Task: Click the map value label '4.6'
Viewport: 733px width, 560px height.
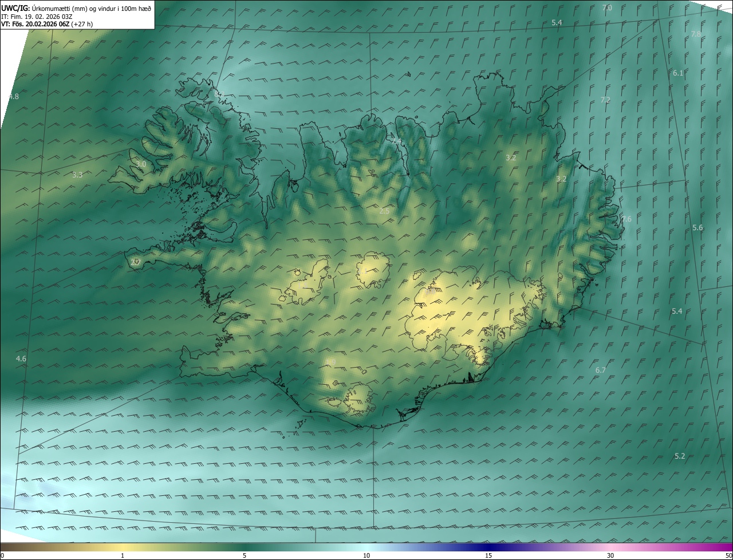Action: pos(21,358)
